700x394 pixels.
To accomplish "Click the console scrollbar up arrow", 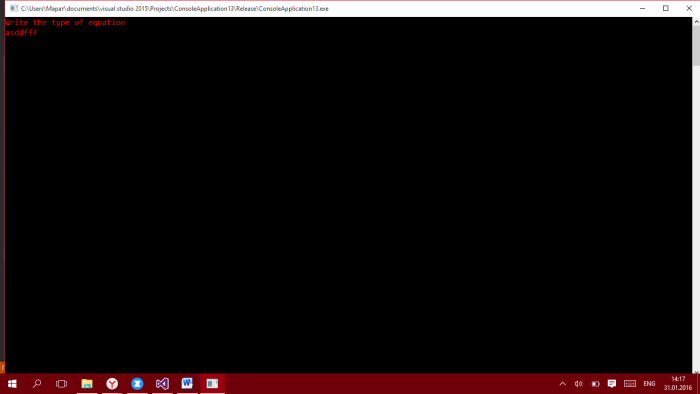I will [696, 21].
